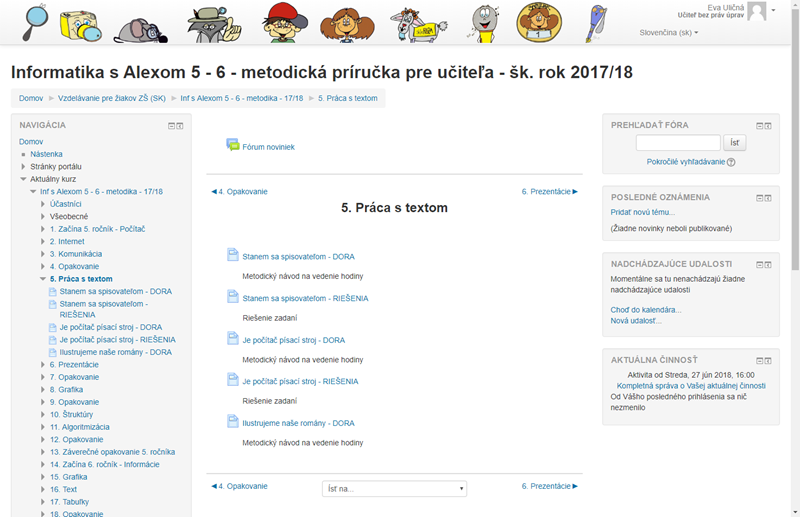Click the magnifying glass cartoon icon
The height and width of the screenshot is (517, 800).
click(x=35, y=22)
